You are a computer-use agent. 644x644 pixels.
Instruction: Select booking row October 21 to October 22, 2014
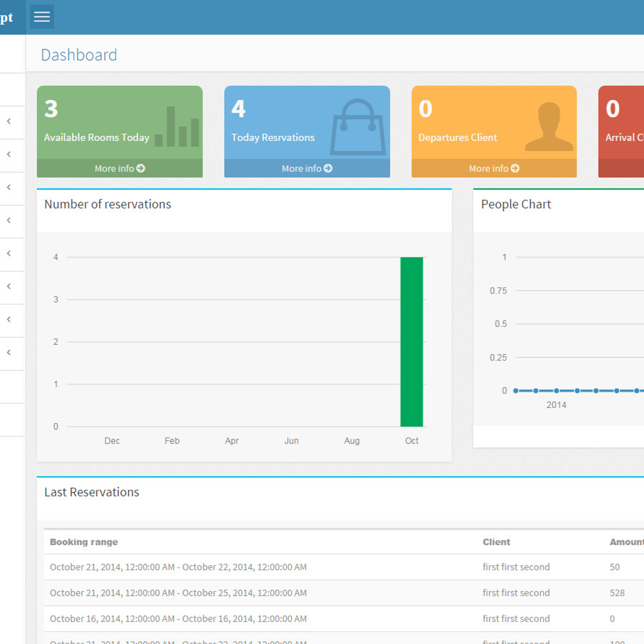pos(344,567)
